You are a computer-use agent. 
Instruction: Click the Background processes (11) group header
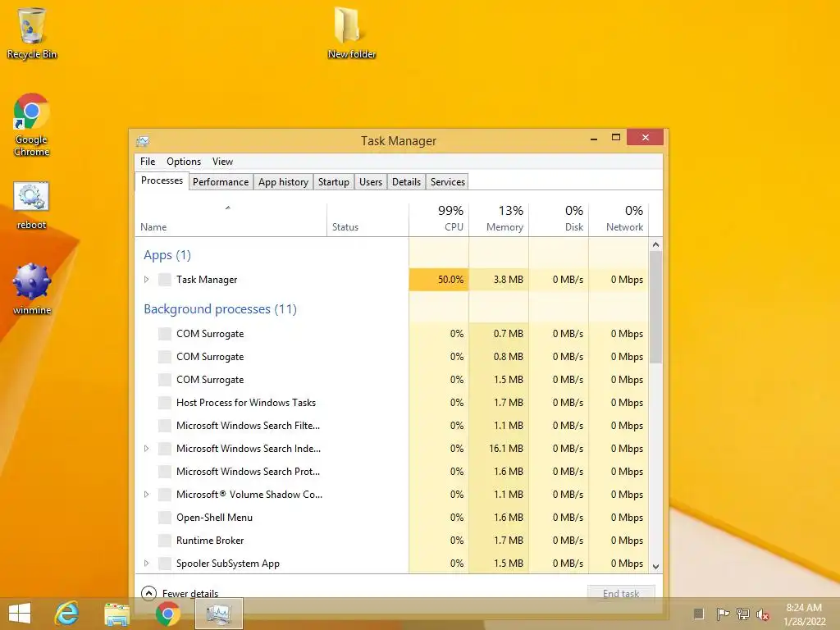click(x=220, y=309)
